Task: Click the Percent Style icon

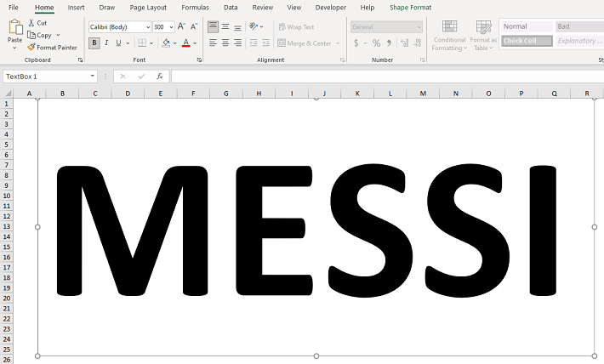Action: point(376,43)
